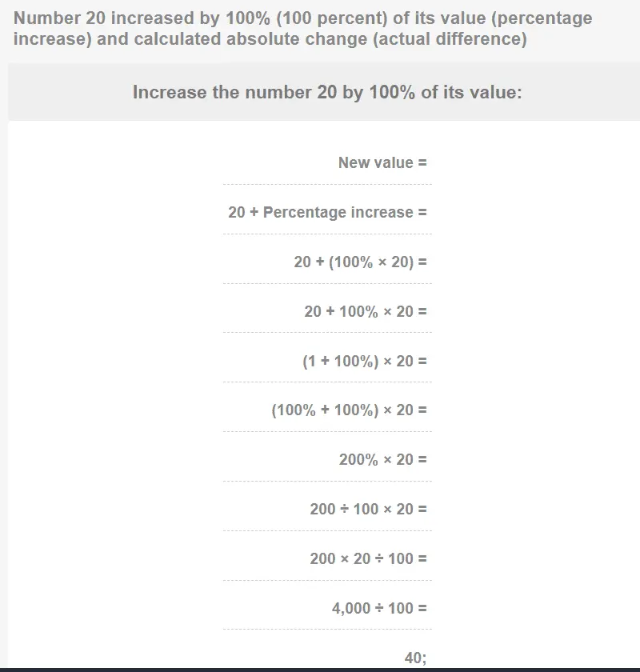Click the "4,000 ÷ 100 =" line

coord(379,608)
